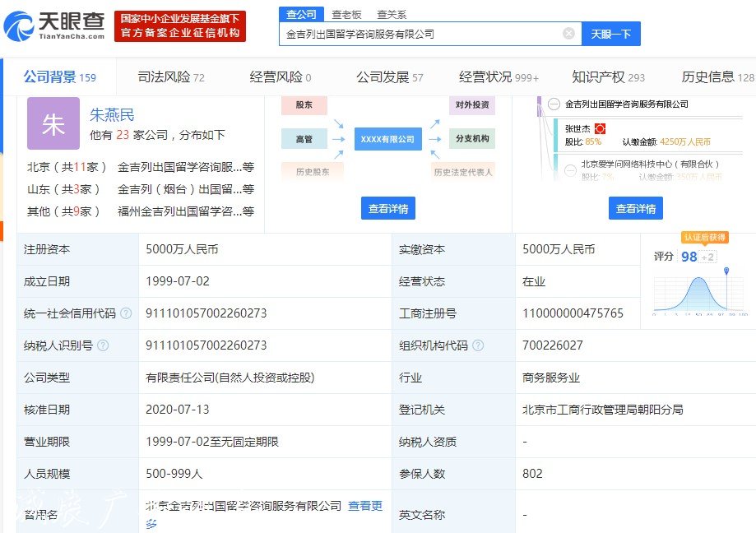
Task: Switch to the 查老板 search tab
Action: pyautogui.click(x=346, y=14)
